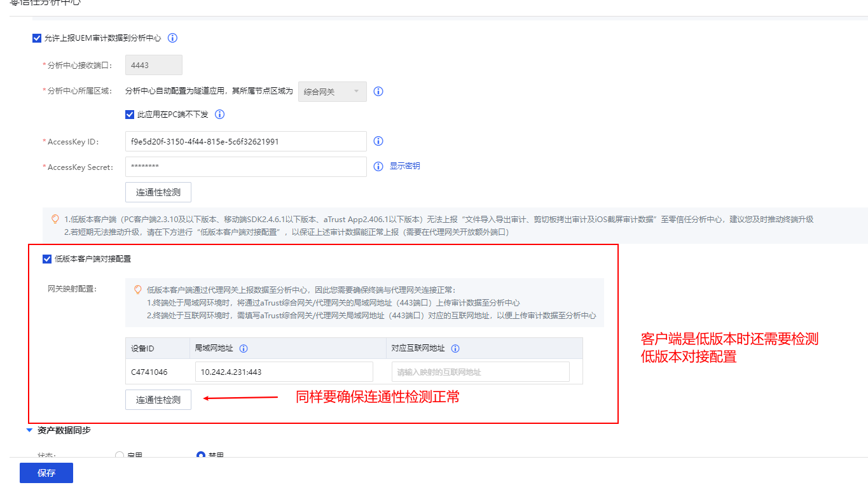Disable 低版本客户端对接配置 checkbox
Image resolution: width=868 pixels, height=485 pixels.
click(x=46, y=259)
